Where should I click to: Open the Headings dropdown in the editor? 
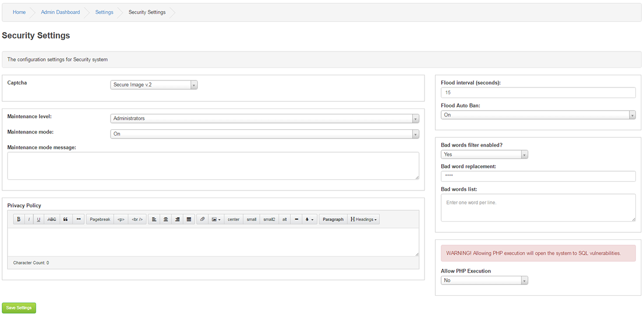(x=363, y=219)
